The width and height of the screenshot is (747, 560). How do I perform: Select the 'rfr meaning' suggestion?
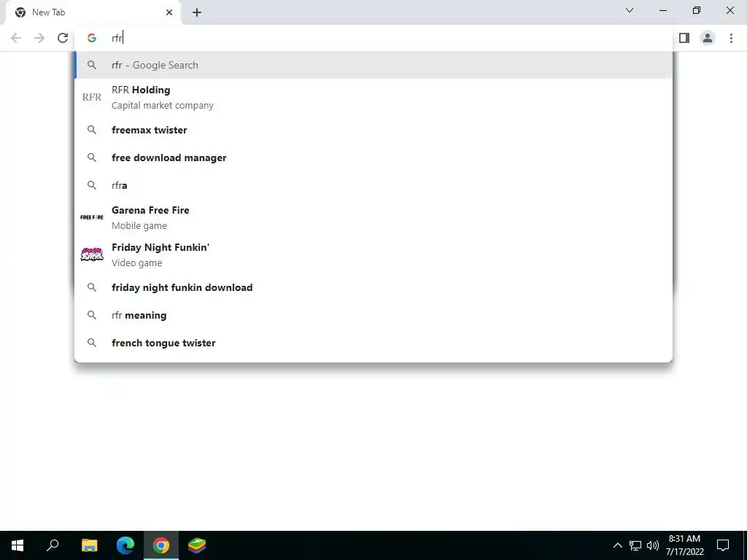(x=373, y=315)
